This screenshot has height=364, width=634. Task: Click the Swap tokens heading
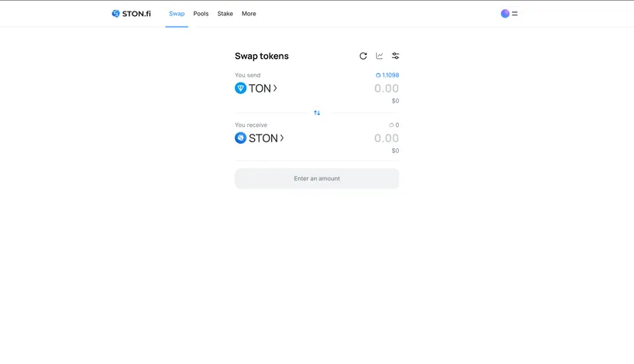click(262, 56)
